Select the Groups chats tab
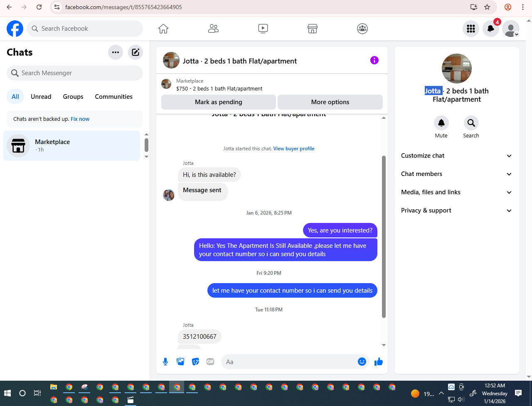This screenshot has height=406, width=532. tap(73, 97)
